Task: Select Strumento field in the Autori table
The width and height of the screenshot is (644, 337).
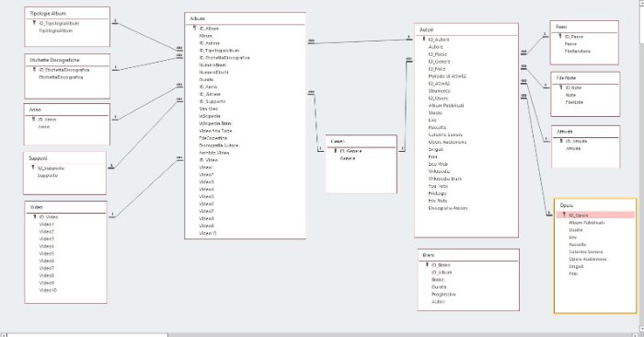Action: pyautogui.click(x=439, y=91)
